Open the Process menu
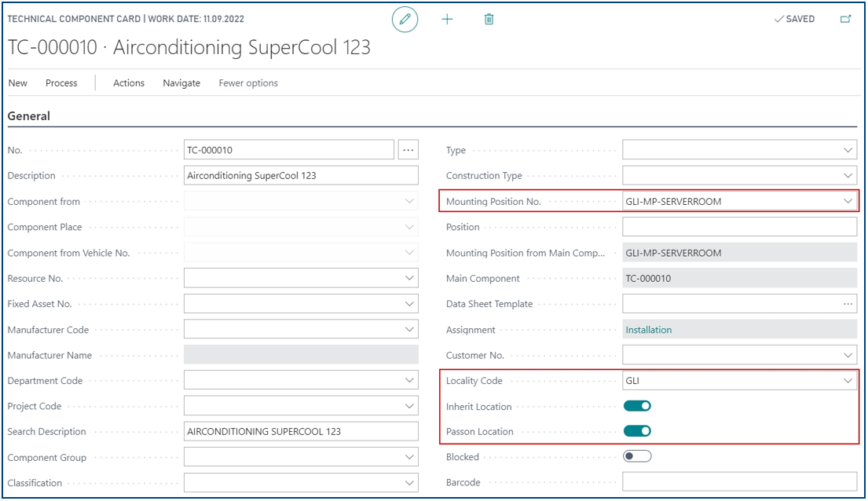 pyautogui.click(x=61, y=83)
